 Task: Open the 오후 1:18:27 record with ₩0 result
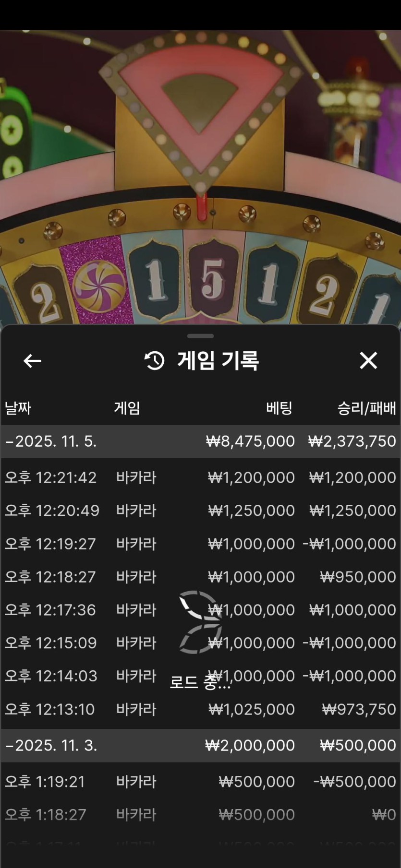click(x=201, y=815)
